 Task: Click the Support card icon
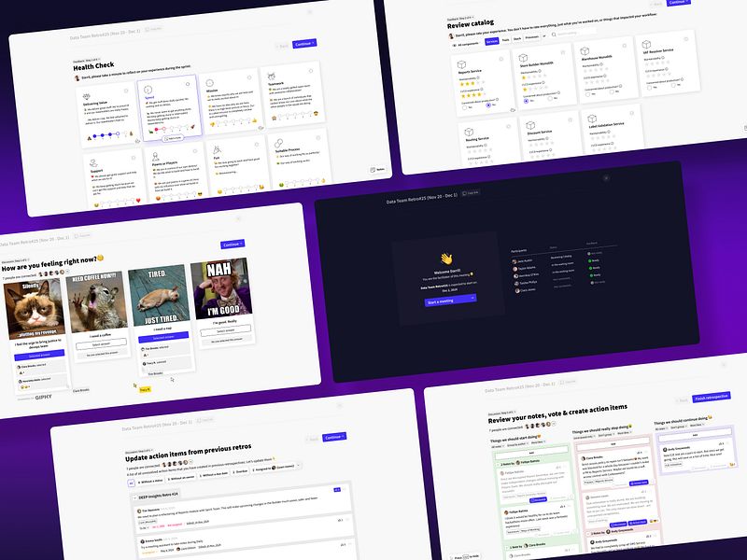pyautogui.click(x=94, y=163)
